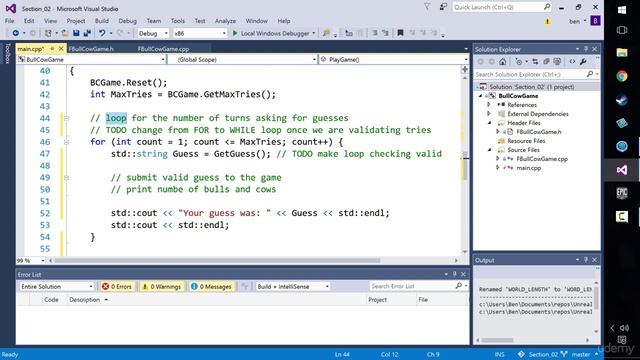Open the Debug menu

(x=127, y=21)
